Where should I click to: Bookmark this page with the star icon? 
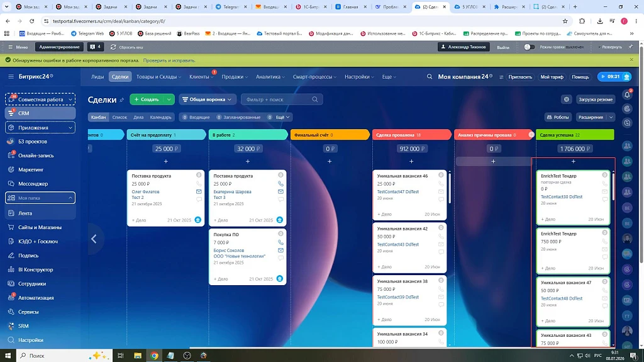pos(565,21)
